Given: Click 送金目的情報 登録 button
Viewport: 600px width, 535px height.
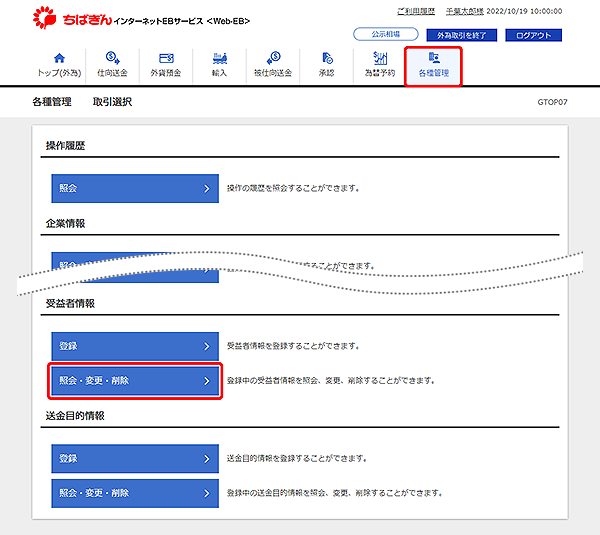Looking at the screenshot, I should [135, 458].
